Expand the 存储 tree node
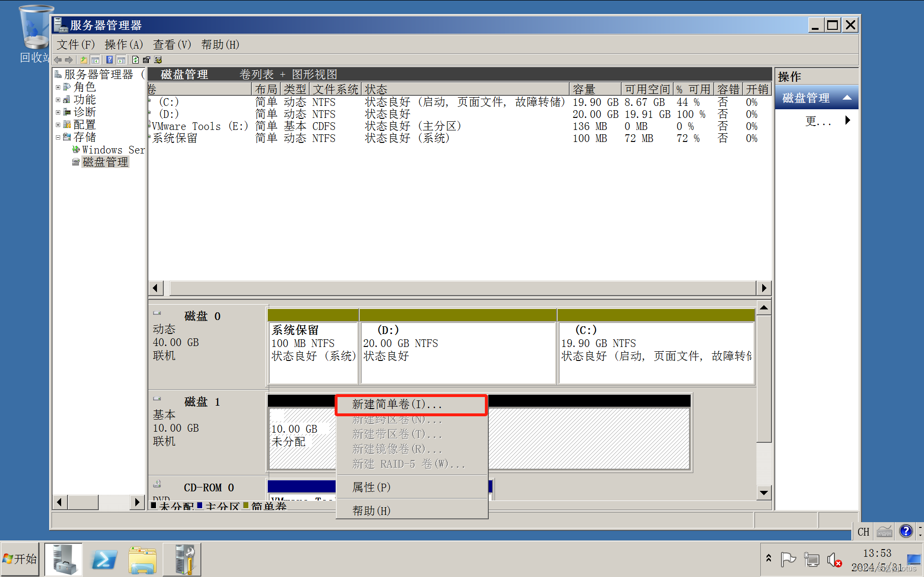The image size is (924, 577). pos(59,137)
